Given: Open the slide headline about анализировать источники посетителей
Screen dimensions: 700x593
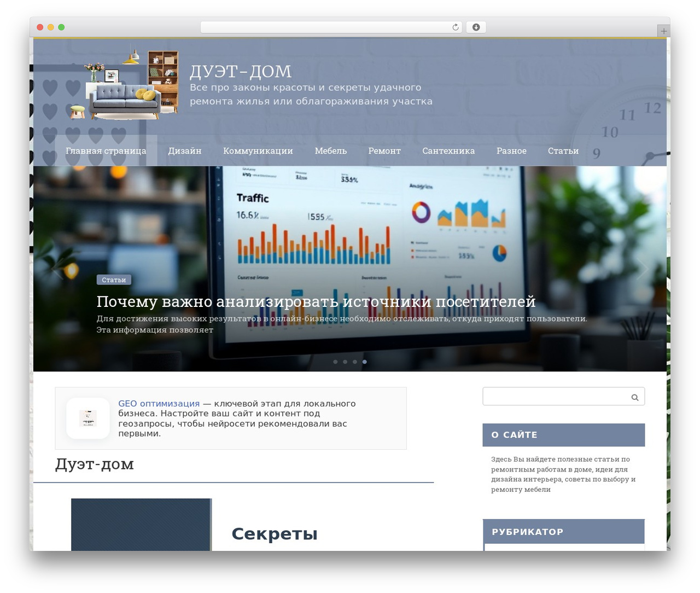Looking at the screenshot, I should click(316, 301).
